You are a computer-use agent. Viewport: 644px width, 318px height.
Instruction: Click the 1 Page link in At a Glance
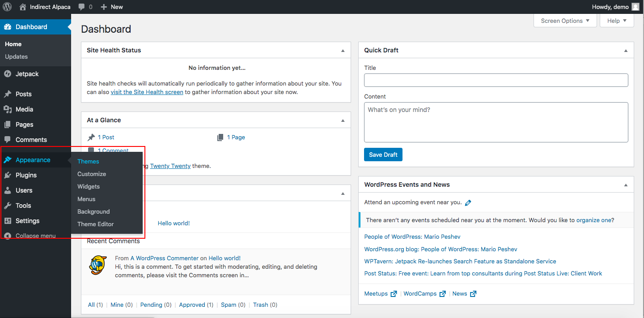[x=236, y=137]
